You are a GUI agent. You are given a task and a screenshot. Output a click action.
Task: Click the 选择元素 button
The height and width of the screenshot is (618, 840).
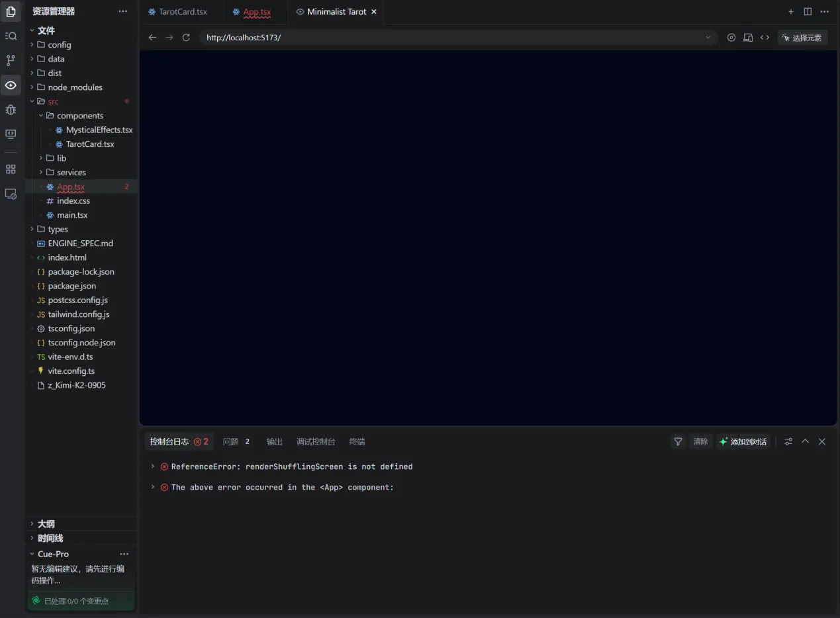[802, 38]
